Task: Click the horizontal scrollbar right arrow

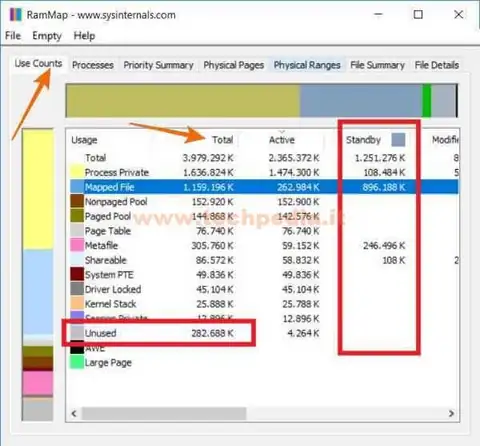Action: [451, 414]
